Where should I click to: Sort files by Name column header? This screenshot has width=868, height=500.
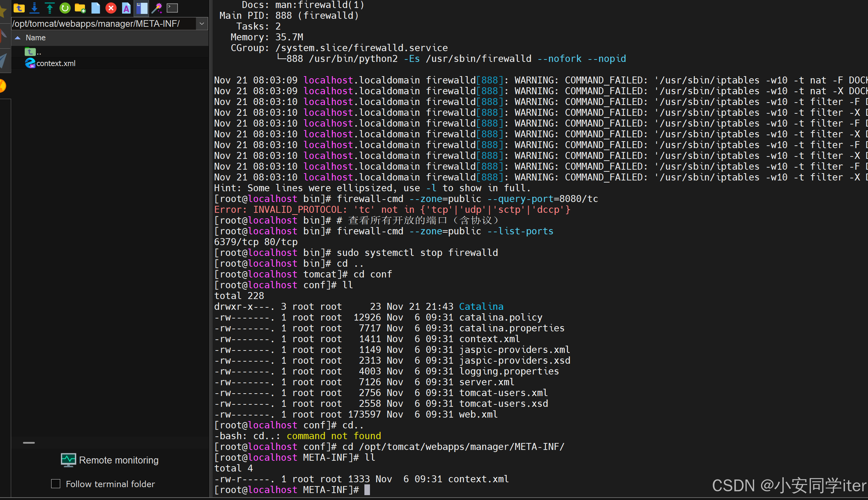pyautogui.click(x=35, y=38)
